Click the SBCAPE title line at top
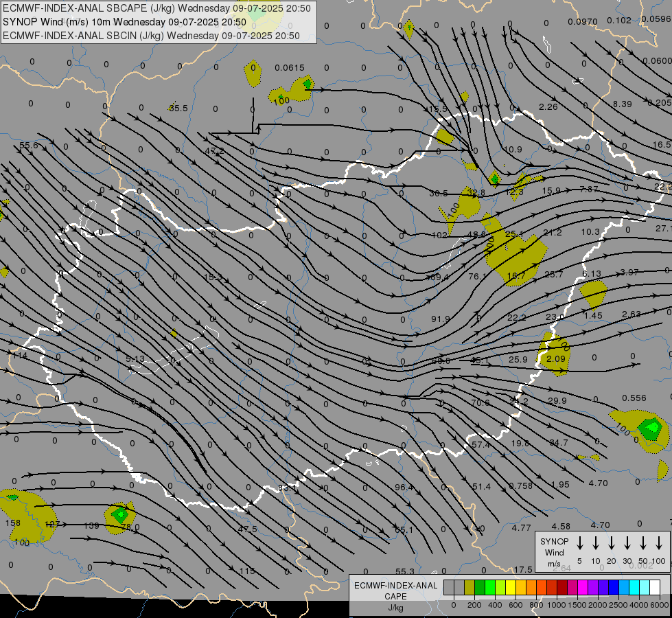 pos(157,8)
